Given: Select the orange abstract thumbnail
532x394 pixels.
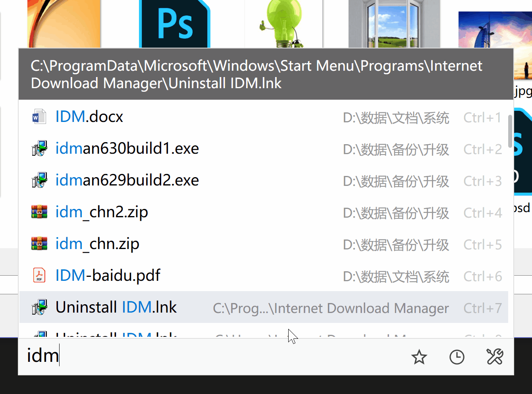Looking at the screenshot, I should (x=64, y=24).
